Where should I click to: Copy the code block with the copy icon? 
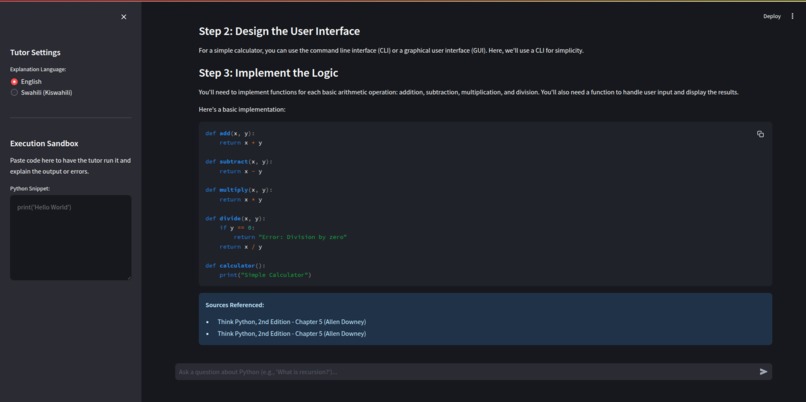pyautogui.click(x=760, y=134)
